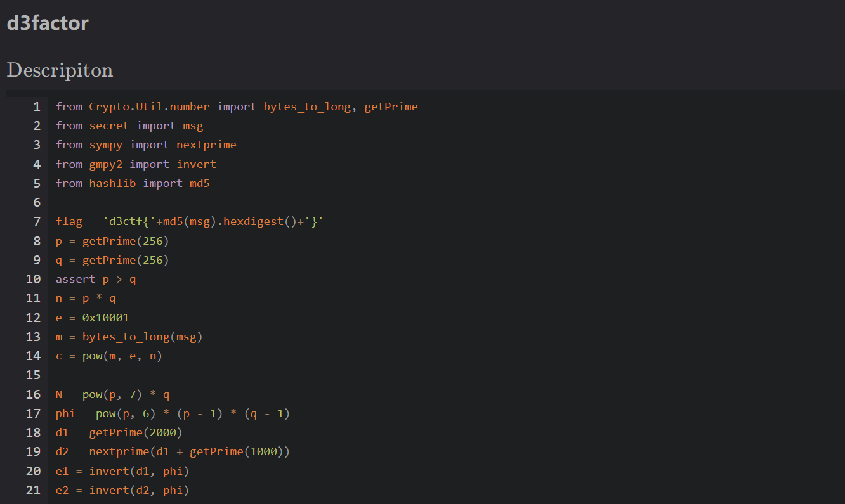Image resolution: width=845 pixels, height=504 pixels.
Task: Click the d3factor page heading
Action: click(x=48, y=23)
